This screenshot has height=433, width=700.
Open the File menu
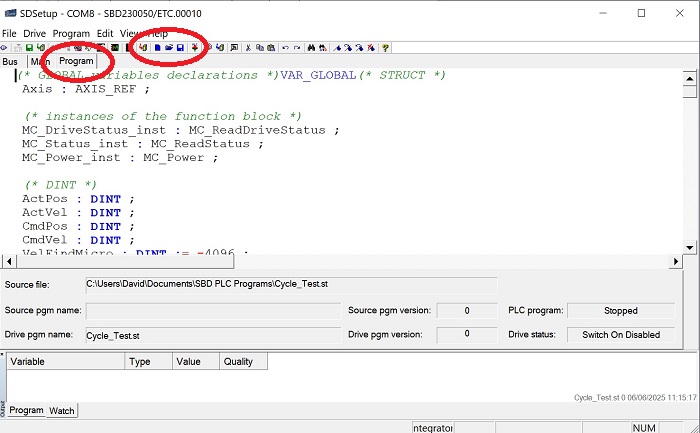pos(10,33)
